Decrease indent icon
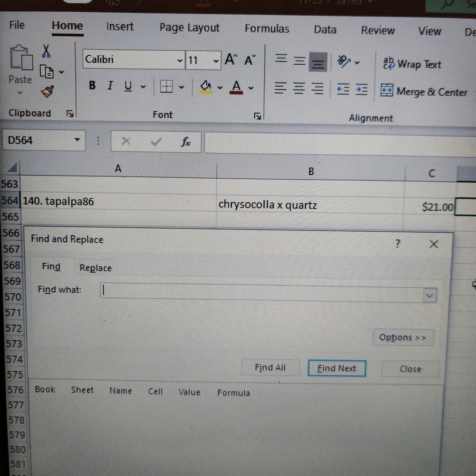The width and height of the screenshot is (476, 476). (344, 89)
